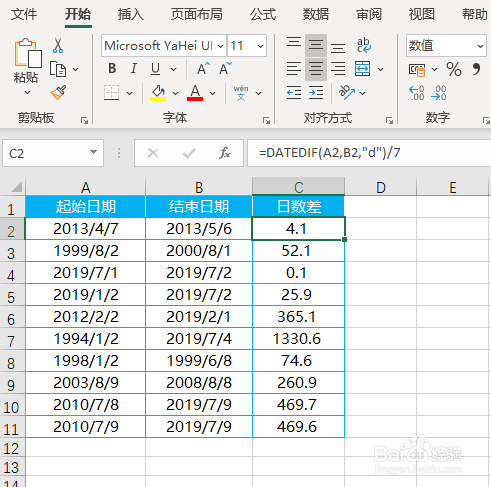Viewport: 491px width, 487px height.
Task: Click the wrap text icon
Action: (363, 45)
